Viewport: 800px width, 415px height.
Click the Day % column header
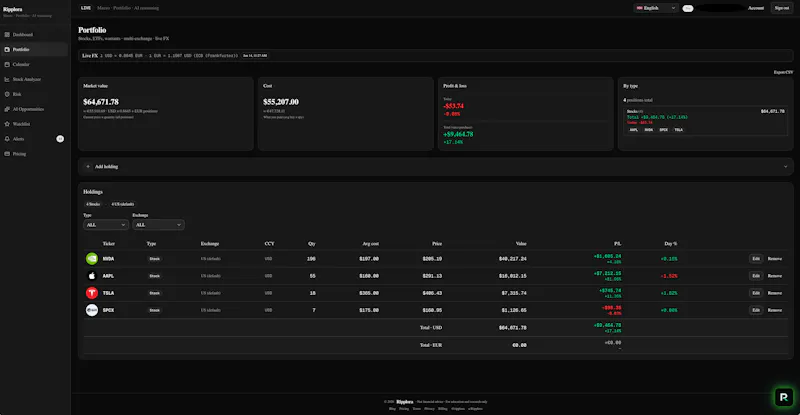[x=670, y=243]
